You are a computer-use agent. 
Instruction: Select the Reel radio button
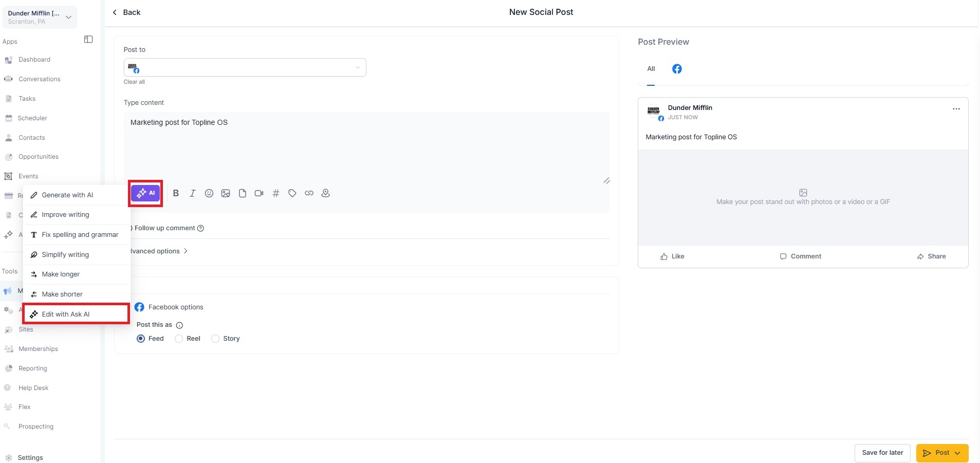click(179, 339)
